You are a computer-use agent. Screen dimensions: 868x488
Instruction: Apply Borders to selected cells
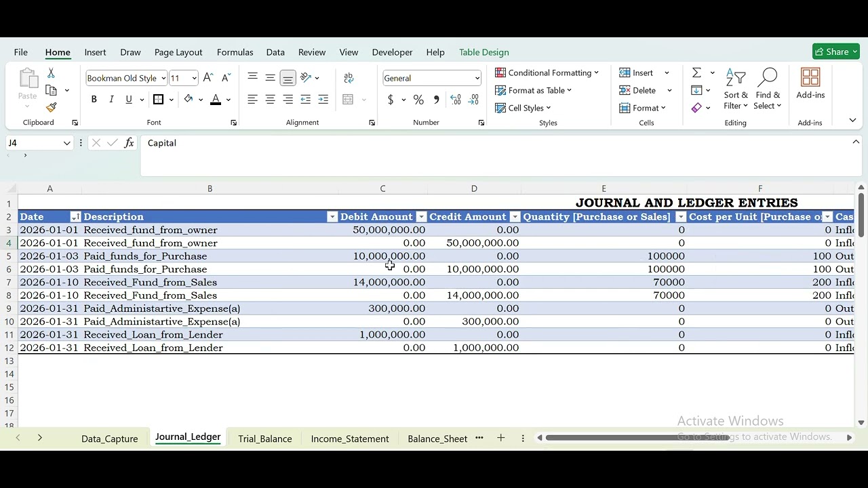coord(158,100)
